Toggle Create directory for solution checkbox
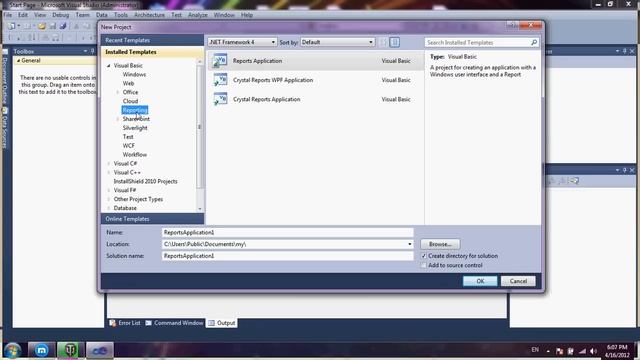 423,256
